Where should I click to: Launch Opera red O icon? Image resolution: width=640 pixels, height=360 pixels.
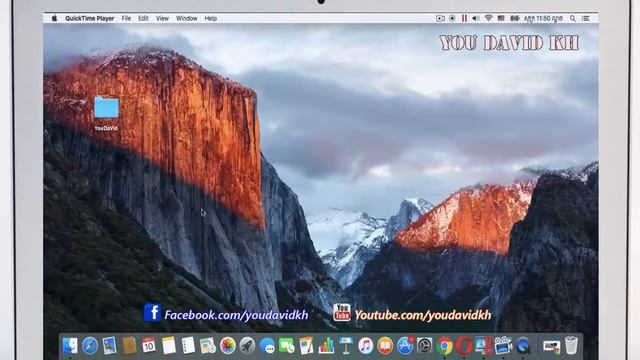click(x=464, y=346)
